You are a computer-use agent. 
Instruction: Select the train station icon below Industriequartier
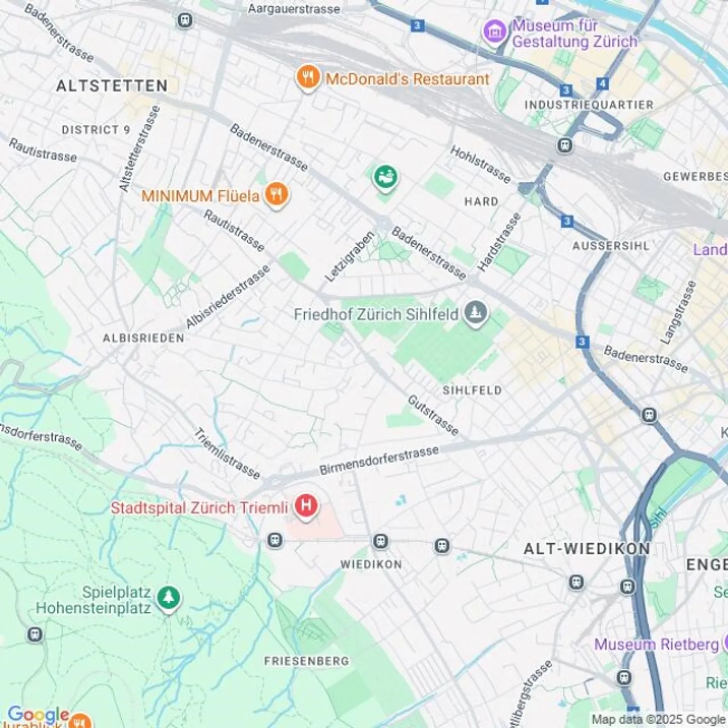pyautogui.click(x=565, y=146)
